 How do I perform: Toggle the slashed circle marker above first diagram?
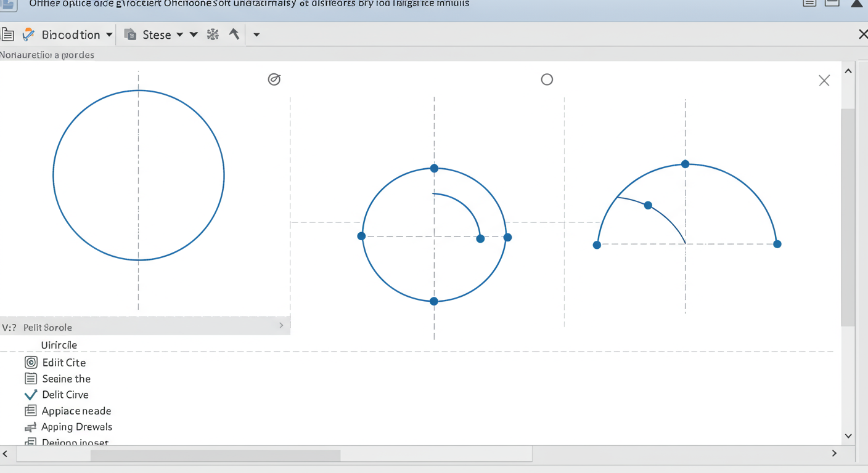pos(274,79)
